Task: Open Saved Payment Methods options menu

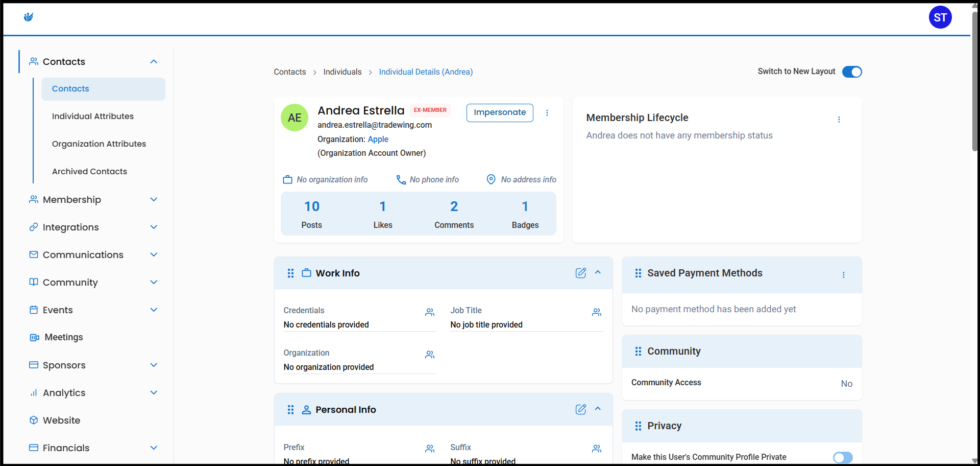Action: [x=844, y=275]
